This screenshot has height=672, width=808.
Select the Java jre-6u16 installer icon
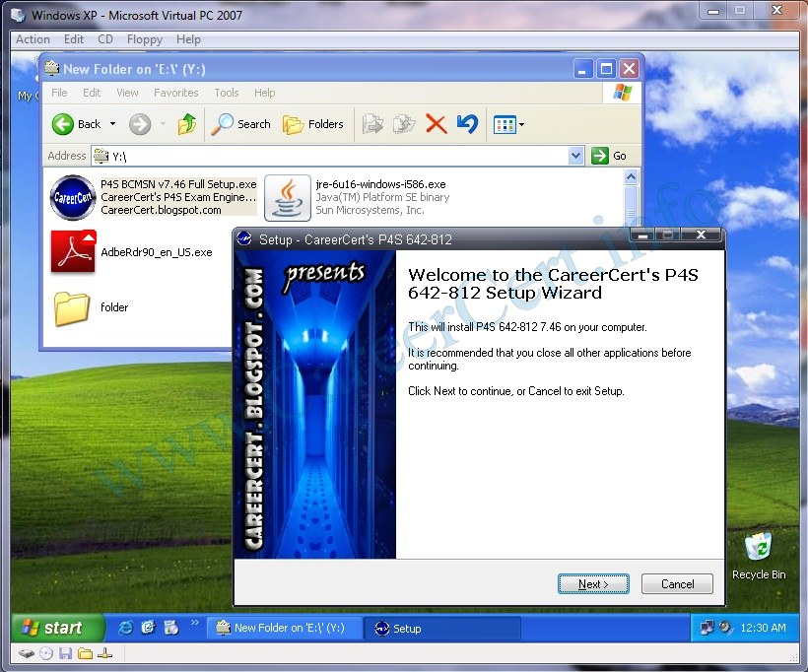(288, 198)
